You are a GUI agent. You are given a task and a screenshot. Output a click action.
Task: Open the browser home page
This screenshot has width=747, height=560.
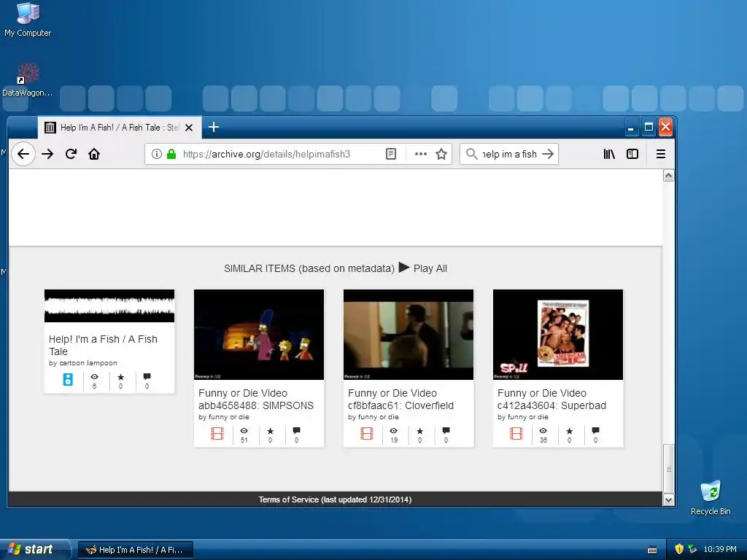(94, 154)
